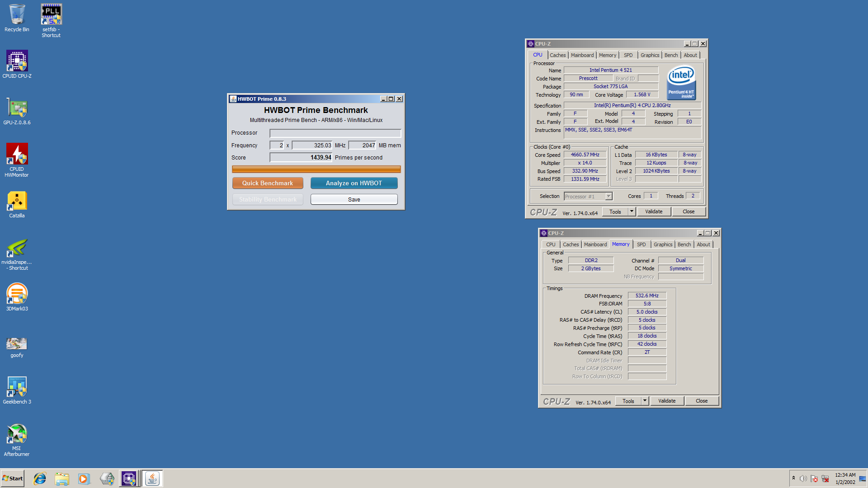Launch Windows Media Player from the taskbar
Image resolution: width=868 pixels, height=488 pixels.
[84, 479]
